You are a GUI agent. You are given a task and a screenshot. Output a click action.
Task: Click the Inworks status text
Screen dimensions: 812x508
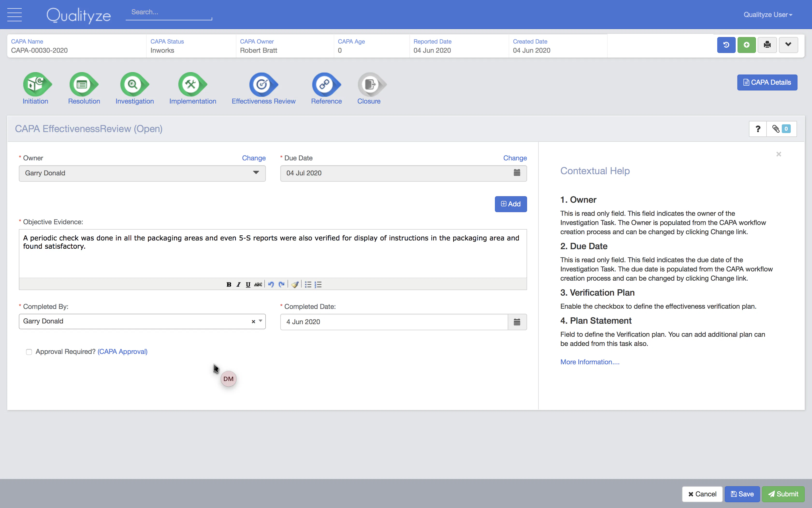click(x=162, y=50)
